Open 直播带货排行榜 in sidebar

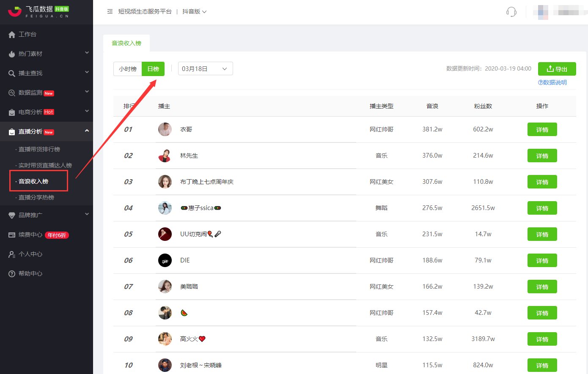(x=39, y=149)
